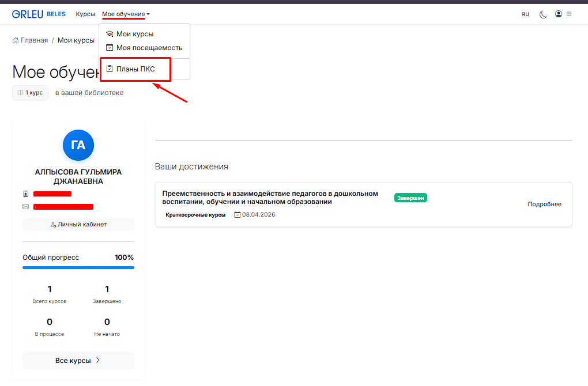
Task: Click the ORLEU BELES logo
Action: click(39, 14)
